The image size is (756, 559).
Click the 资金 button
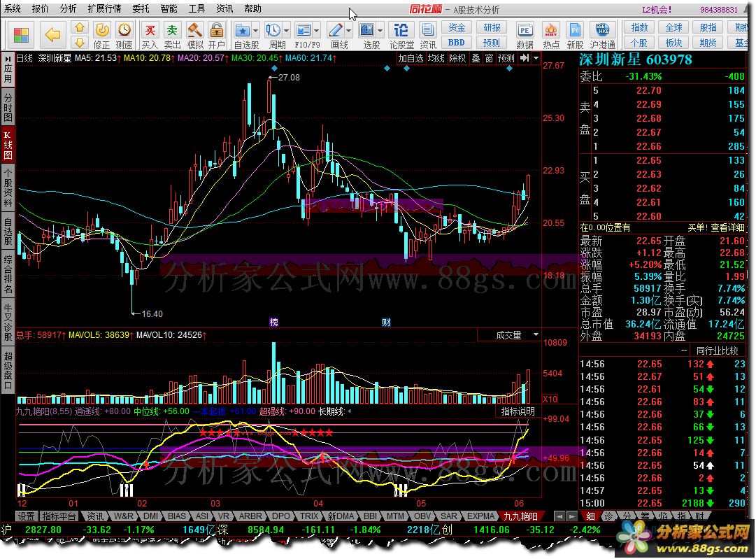coord(457,27)
